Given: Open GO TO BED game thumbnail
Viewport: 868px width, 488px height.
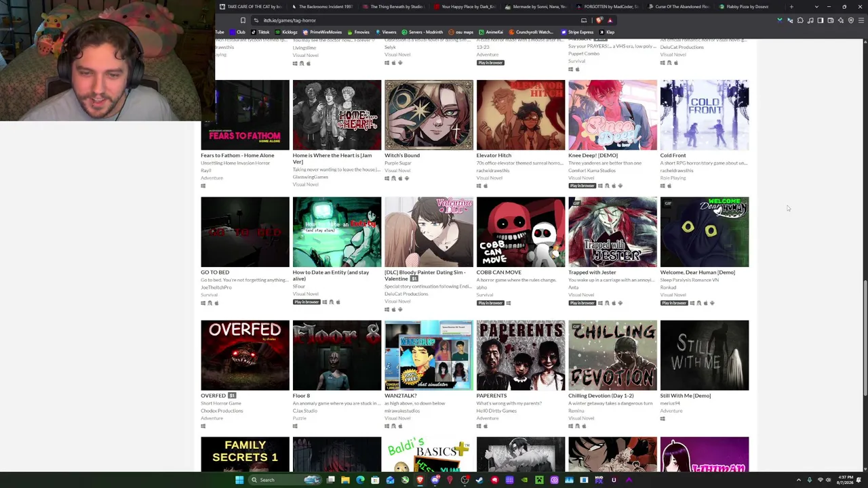Looking at the screenshot, I should pos(245,232).
